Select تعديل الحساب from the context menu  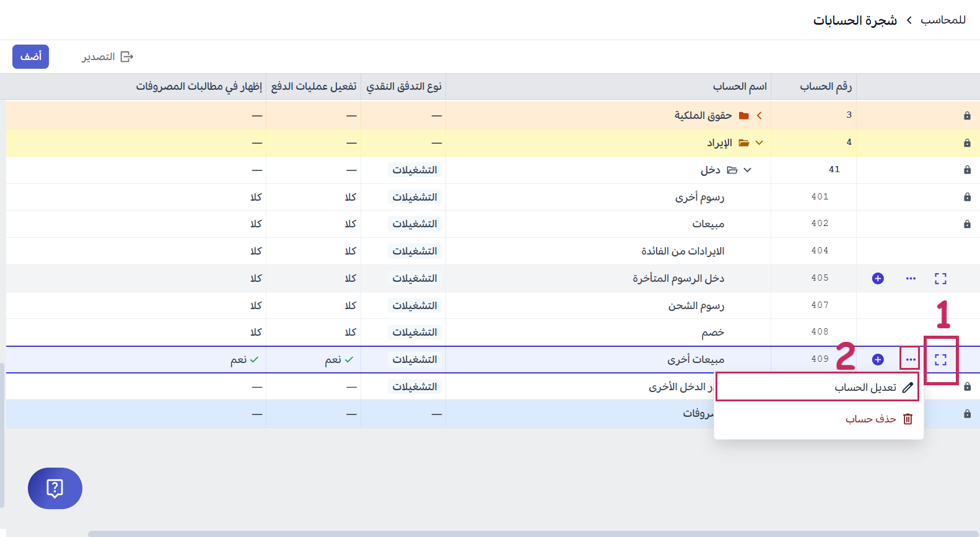(x=818, y=387)
